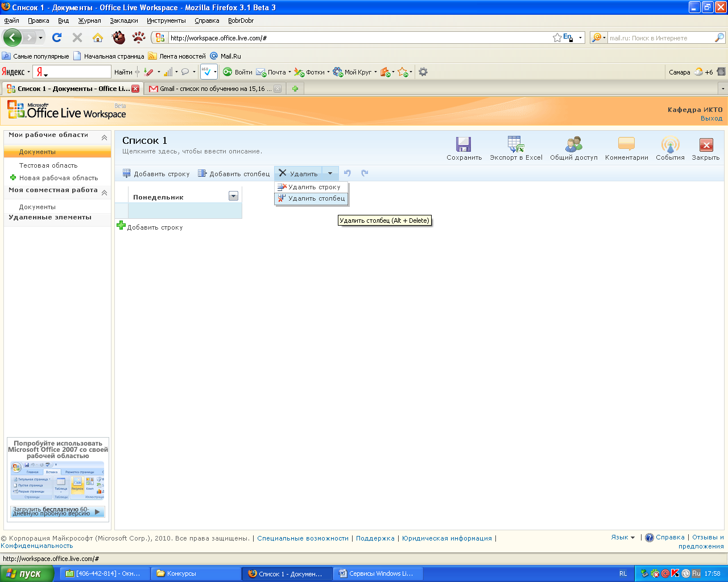Click the Yandex search input field
The image size is (728, 582).
[78, 72]
